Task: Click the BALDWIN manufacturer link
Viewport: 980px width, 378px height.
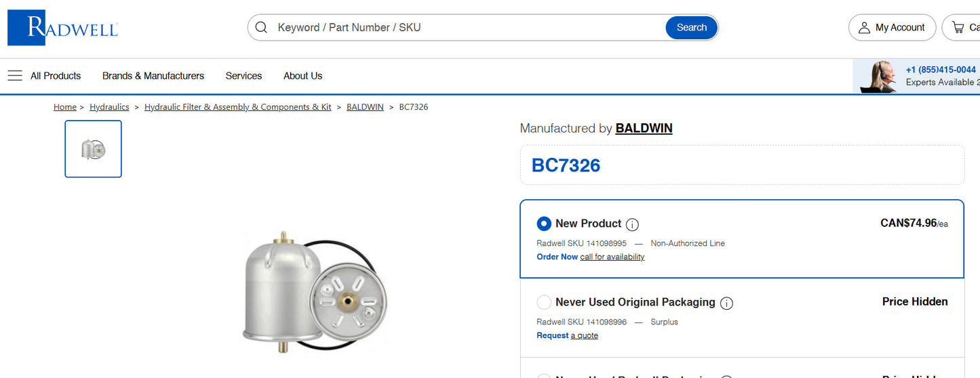Action: [x=644, y=128]
